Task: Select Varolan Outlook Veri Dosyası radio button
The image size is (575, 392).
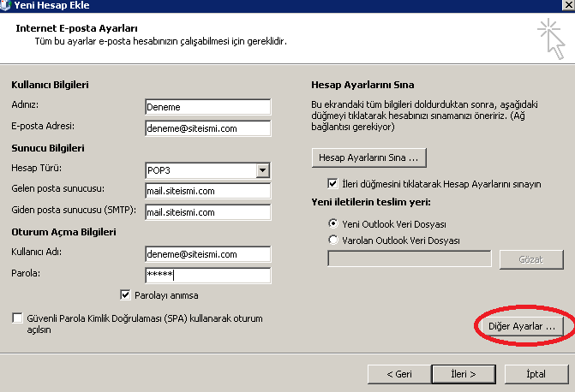Action: pyautogui.click(x=333, y=240)
